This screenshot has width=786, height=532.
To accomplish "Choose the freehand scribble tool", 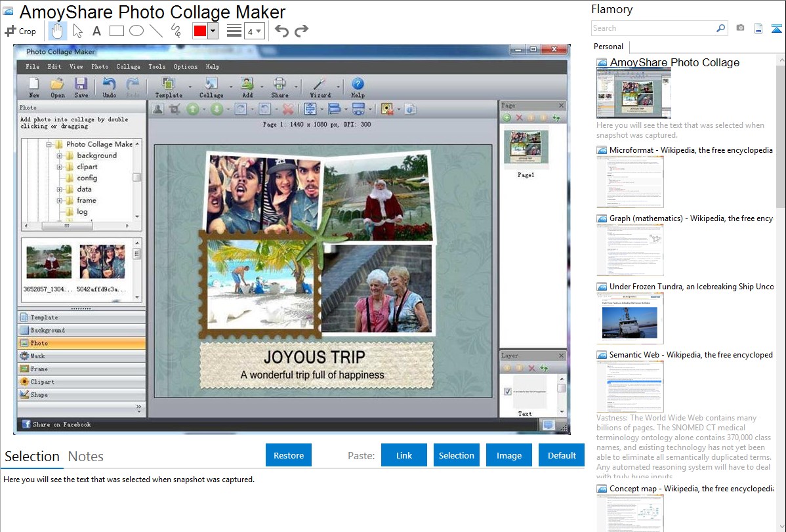I will 176,31.
